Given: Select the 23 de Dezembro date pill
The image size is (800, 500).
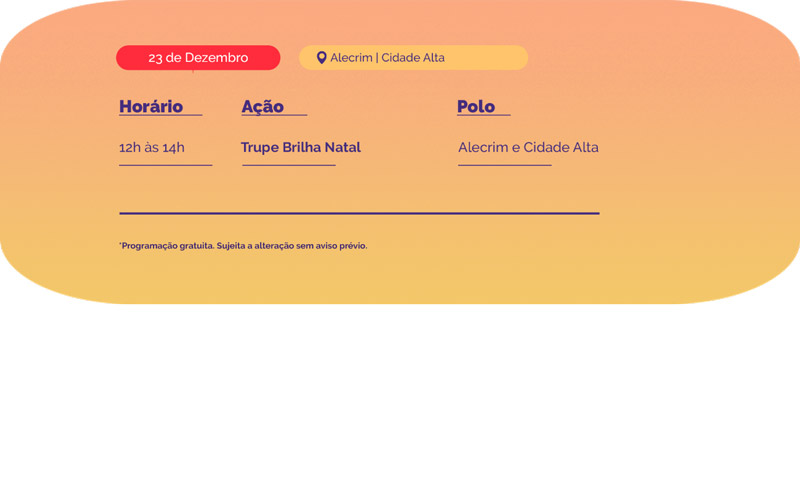Looking at the screenshot, I should tap(198, 58).
